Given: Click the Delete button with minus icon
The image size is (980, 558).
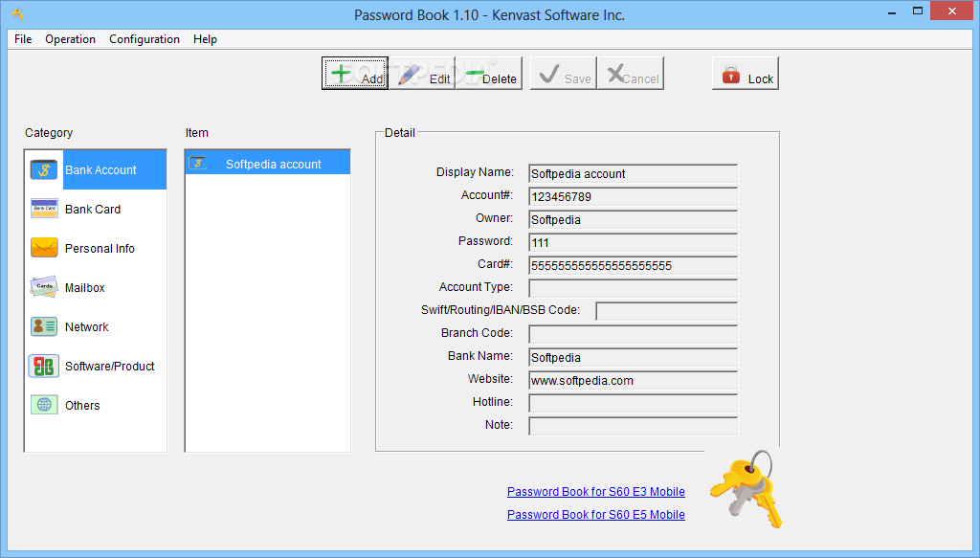Looking at the screenshot, I should click(x=489, y=73).
